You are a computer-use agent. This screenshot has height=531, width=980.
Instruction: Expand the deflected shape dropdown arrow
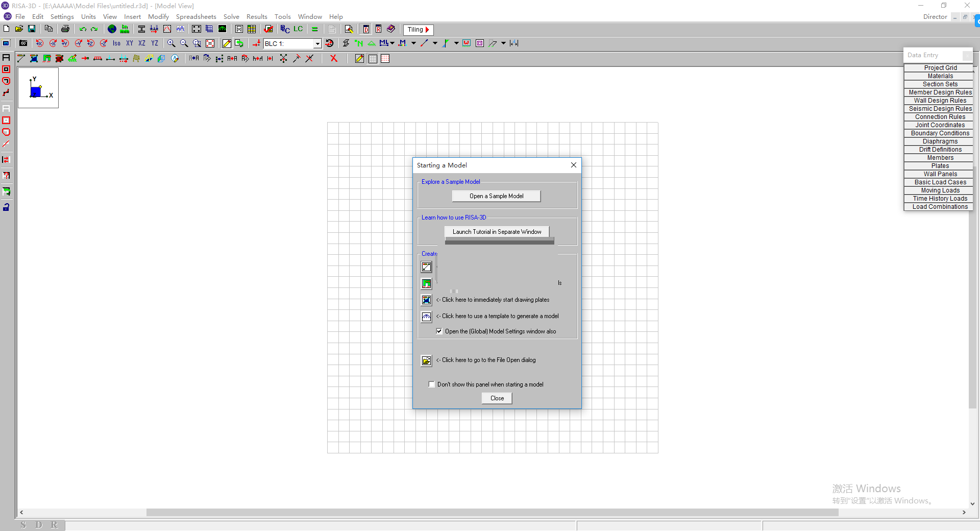(x=503, y=43)
